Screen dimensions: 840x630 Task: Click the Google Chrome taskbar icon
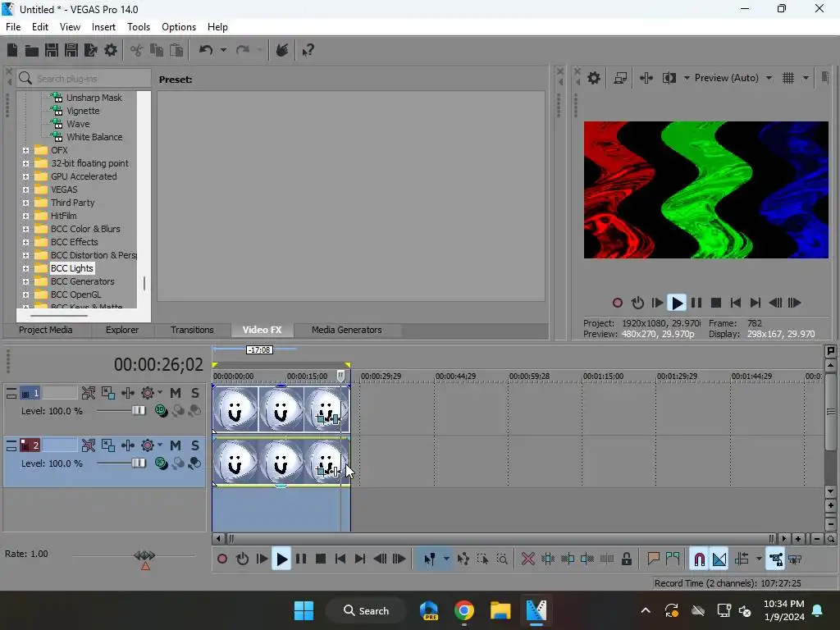coord(464,610)
